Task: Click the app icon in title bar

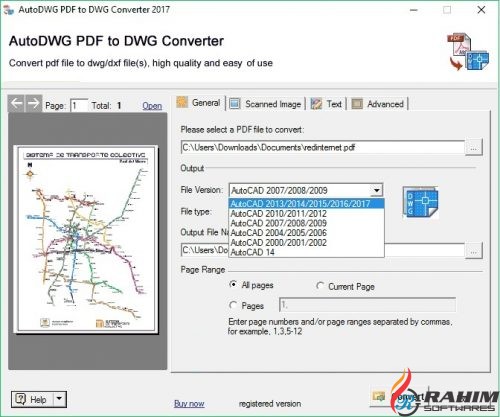Action: tap(9, 10)
